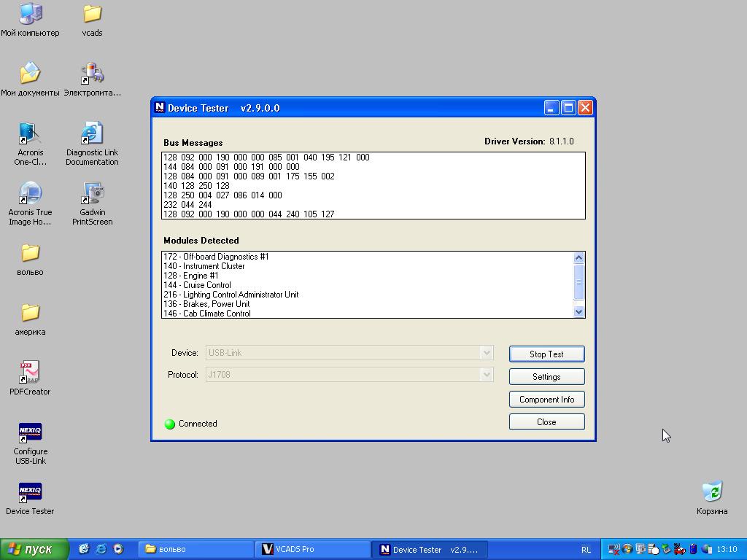Select the Gadwin PrintScreen shortcut
The height and width of the screenshot is (560, 747).
(x=92, y=203)
